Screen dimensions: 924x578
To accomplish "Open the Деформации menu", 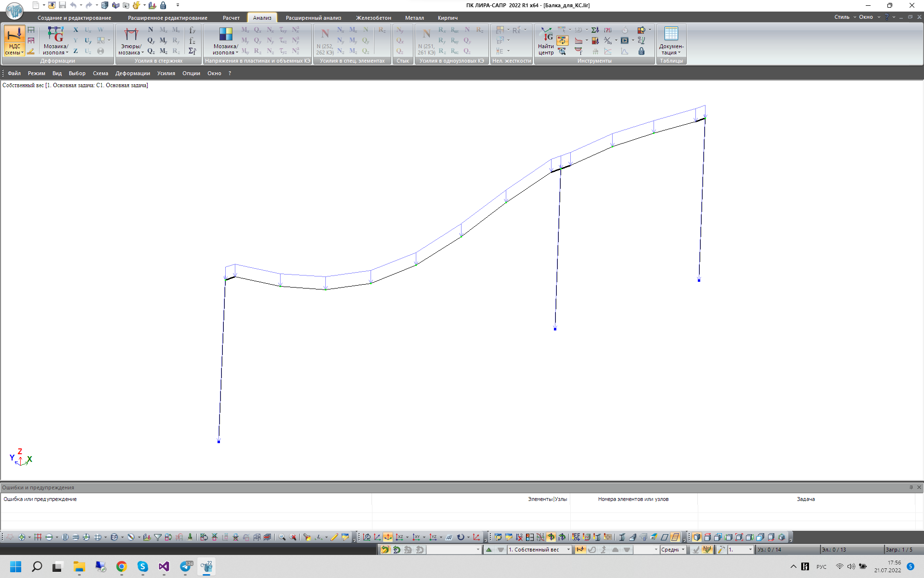I will coord(132,73).
